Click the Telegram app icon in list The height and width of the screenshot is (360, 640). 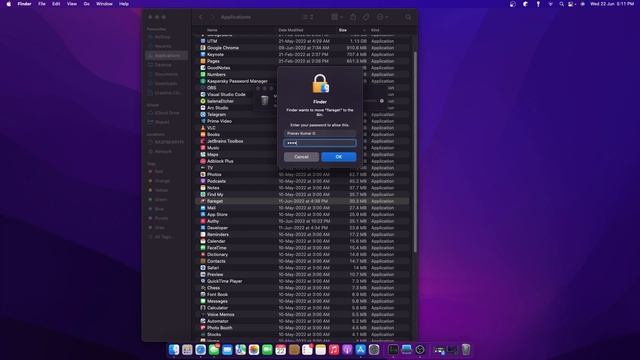(203, 114)
